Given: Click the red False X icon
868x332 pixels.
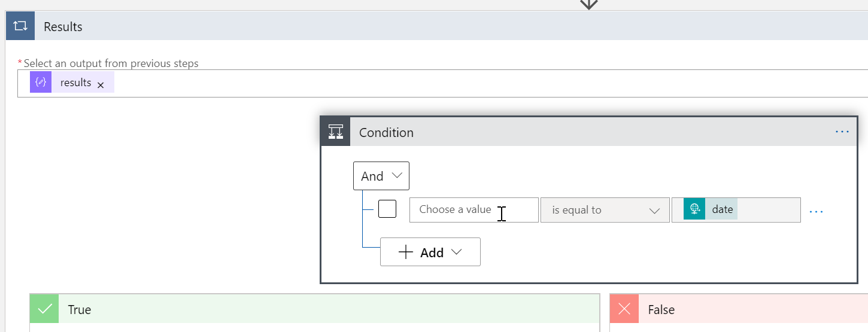Looking at the screenshot, I should pyautogui.click(x=624, y=309).
